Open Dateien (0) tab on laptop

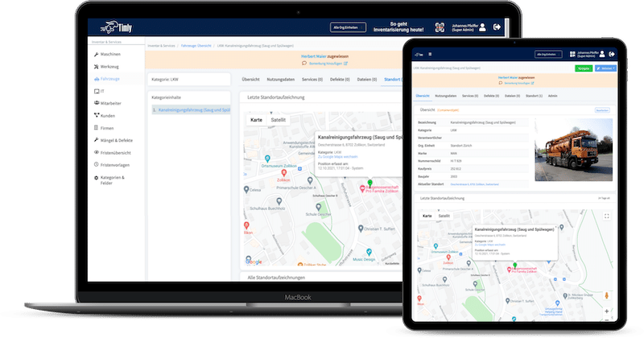[367, 80]
